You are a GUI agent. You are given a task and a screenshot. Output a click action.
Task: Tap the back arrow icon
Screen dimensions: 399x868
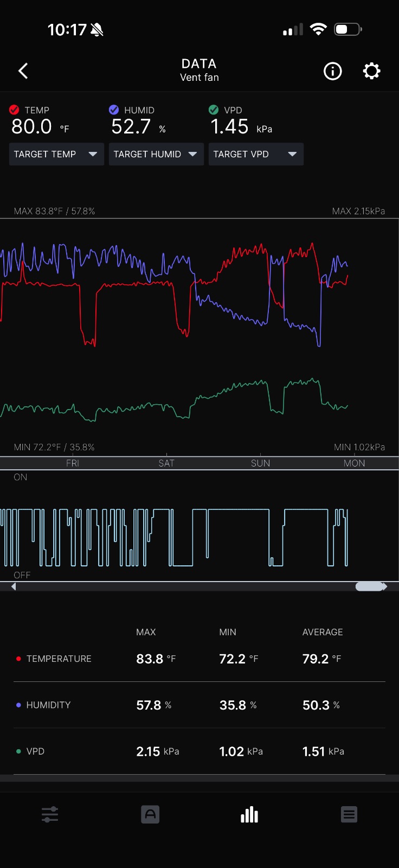point(23,71)
